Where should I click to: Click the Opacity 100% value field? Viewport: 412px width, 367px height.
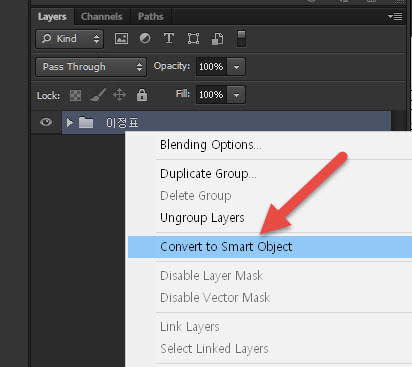[211, 67]
